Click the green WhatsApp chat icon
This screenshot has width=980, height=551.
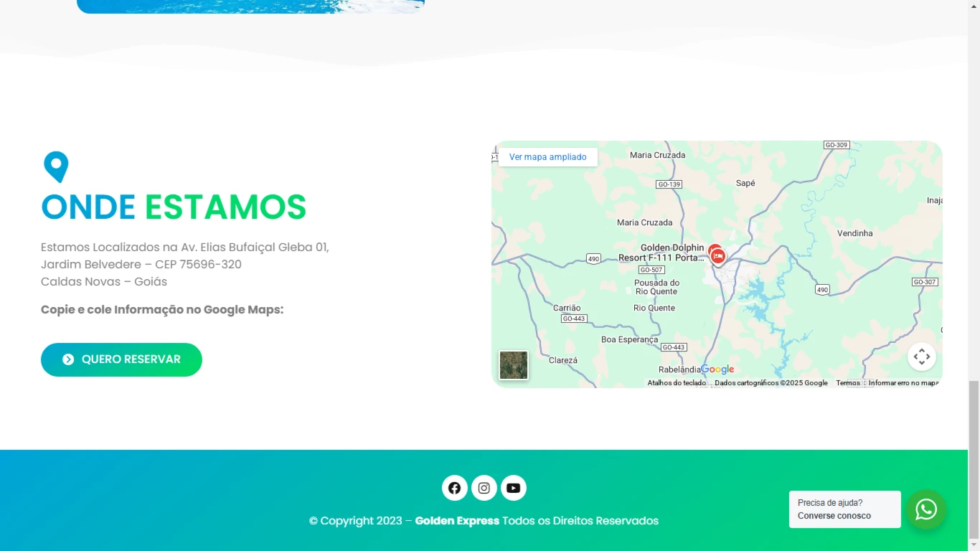926,509
